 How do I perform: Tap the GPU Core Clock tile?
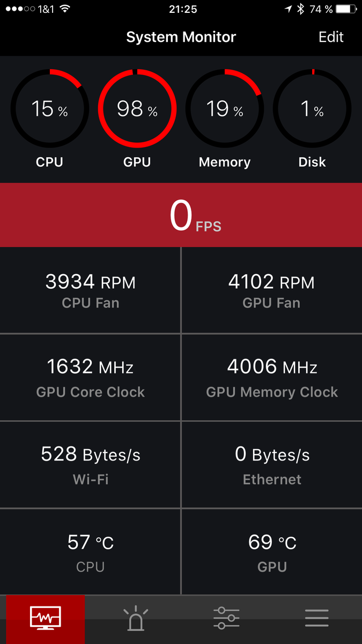90,378
